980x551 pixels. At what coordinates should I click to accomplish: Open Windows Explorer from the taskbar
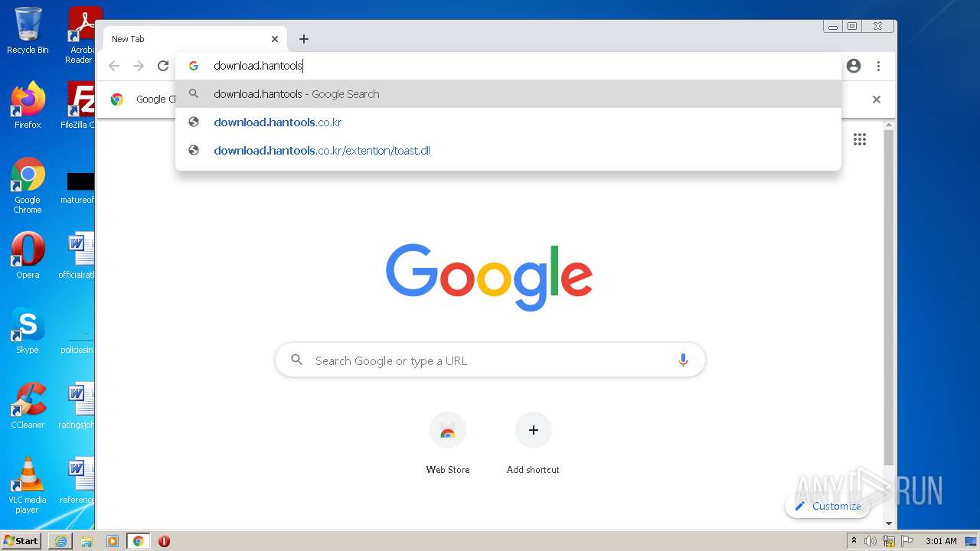87,541
